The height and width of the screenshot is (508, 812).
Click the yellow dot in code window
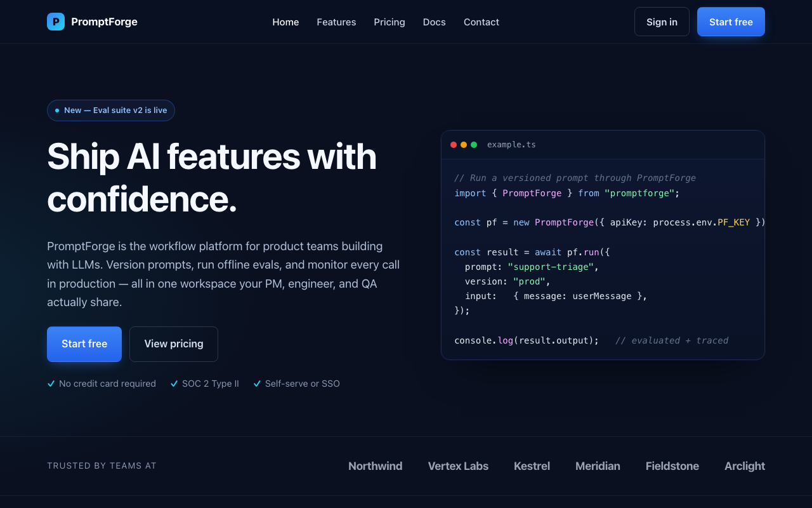464,145
